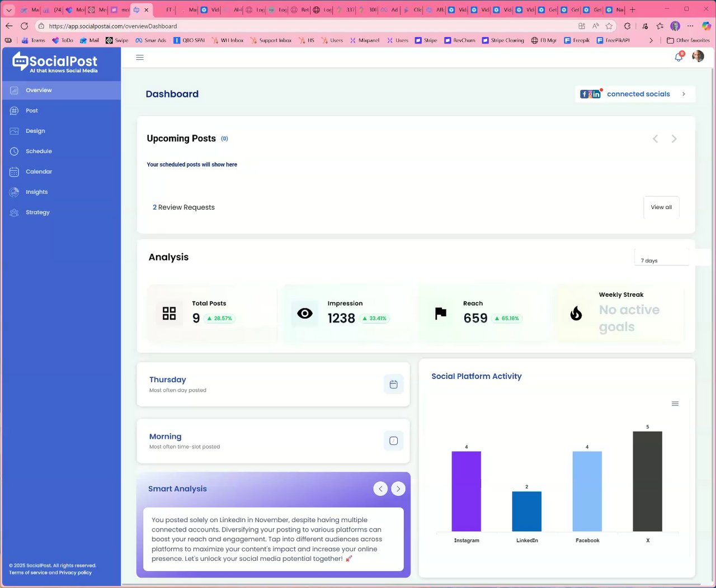Open the RevChurn bookmark
This screenshot has width=716, height=588.
(460, 40)
